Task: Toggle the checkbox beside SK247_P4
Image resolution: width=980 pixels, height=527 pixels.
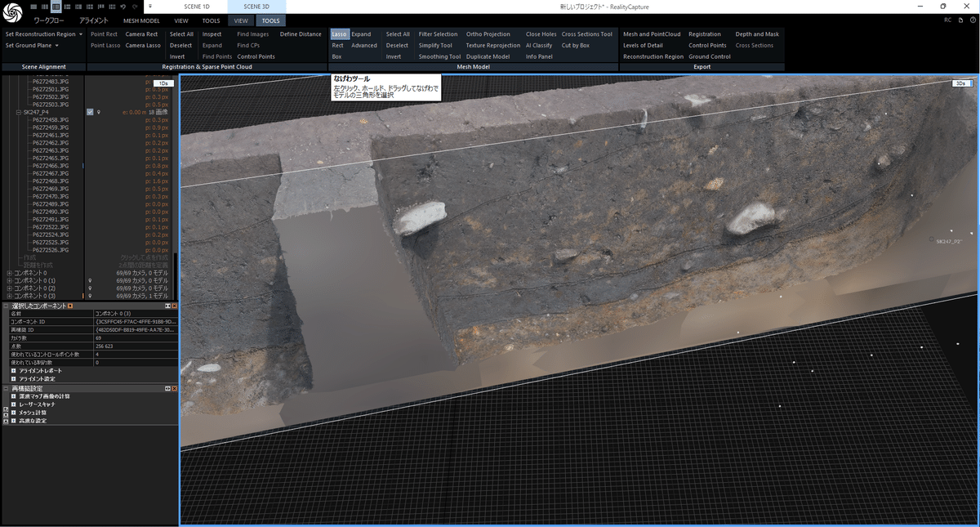Action: [90, 112]
